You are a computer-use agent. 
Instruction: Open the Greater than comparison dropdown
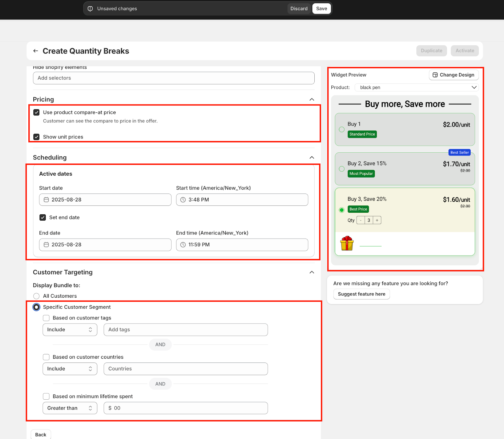70,408
